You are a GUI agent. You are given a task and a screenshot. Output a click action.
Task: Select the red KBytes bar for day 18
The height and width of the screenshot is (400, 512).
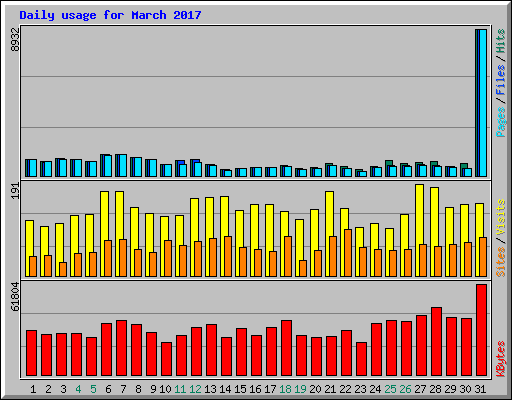286,348
